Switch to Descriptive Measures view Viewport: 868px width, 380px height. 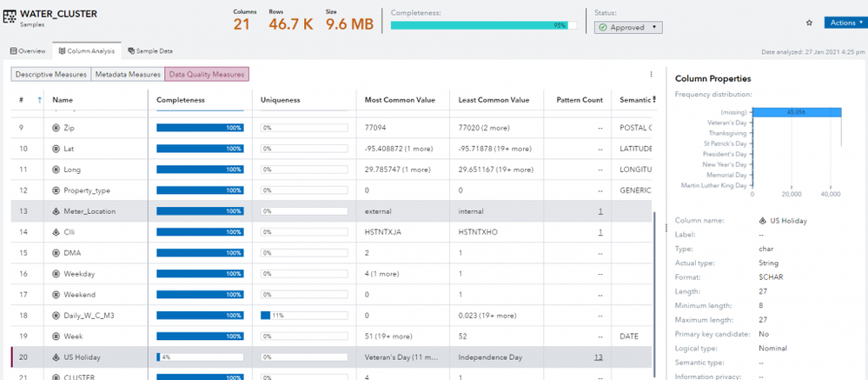click(50, 75)
